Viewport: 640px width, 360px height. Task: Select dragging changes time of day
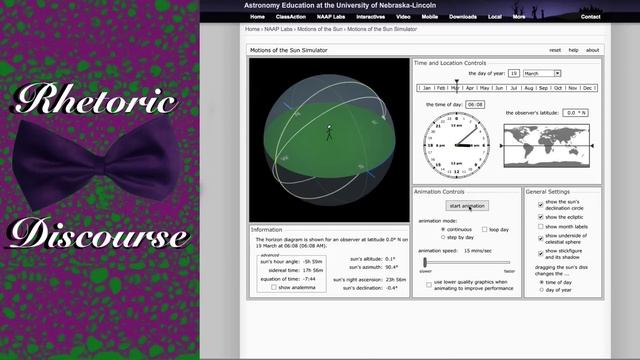tap(542, 282)
